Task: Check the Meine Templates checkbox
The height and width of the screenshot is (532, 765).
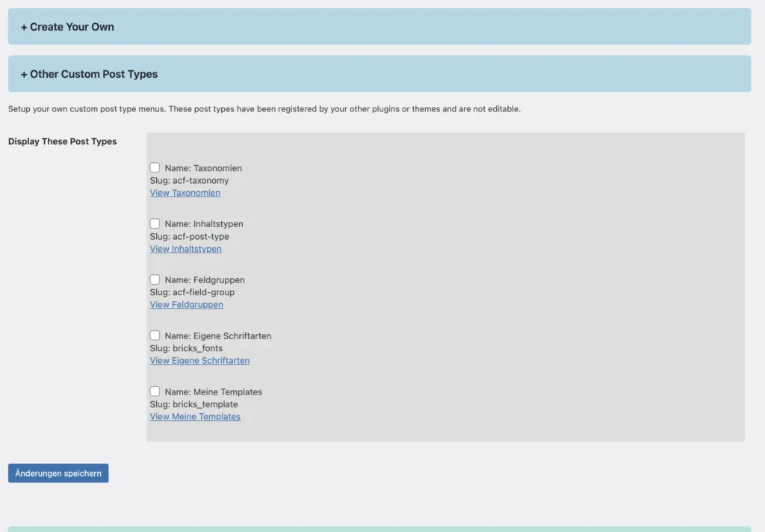Action: (x=155, y=391)
